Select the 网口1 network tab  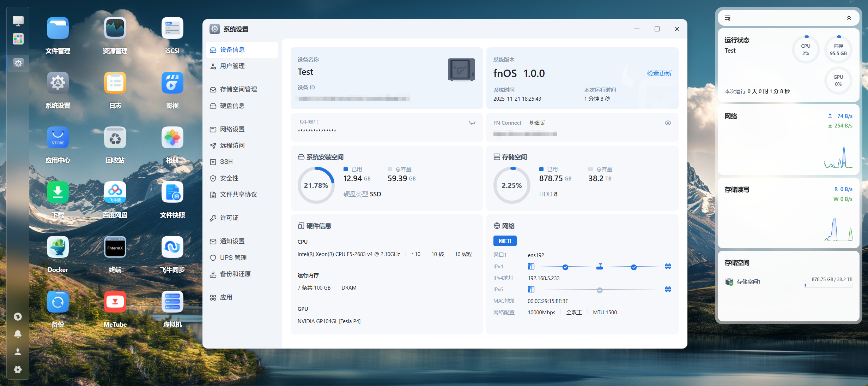pyautogui.click(x=505, y=241)
